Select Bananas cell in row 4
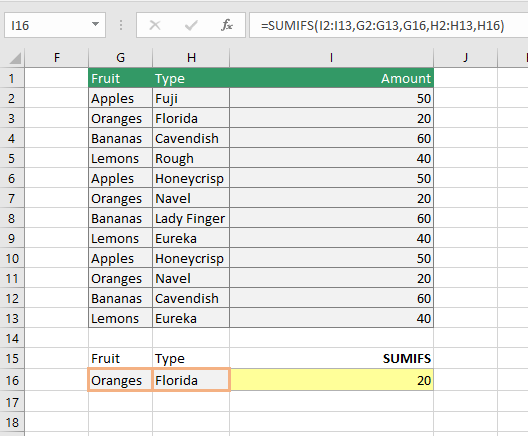Viewport: 528px width, 436px height. point(121,138)
